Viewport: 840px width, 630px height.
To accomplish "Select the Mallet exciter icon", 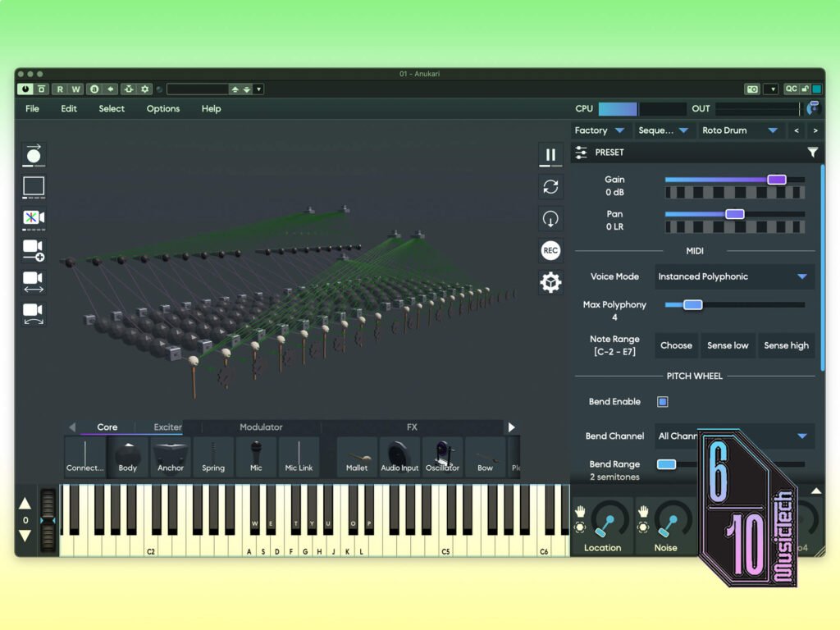I will click(x=357, y=456).
